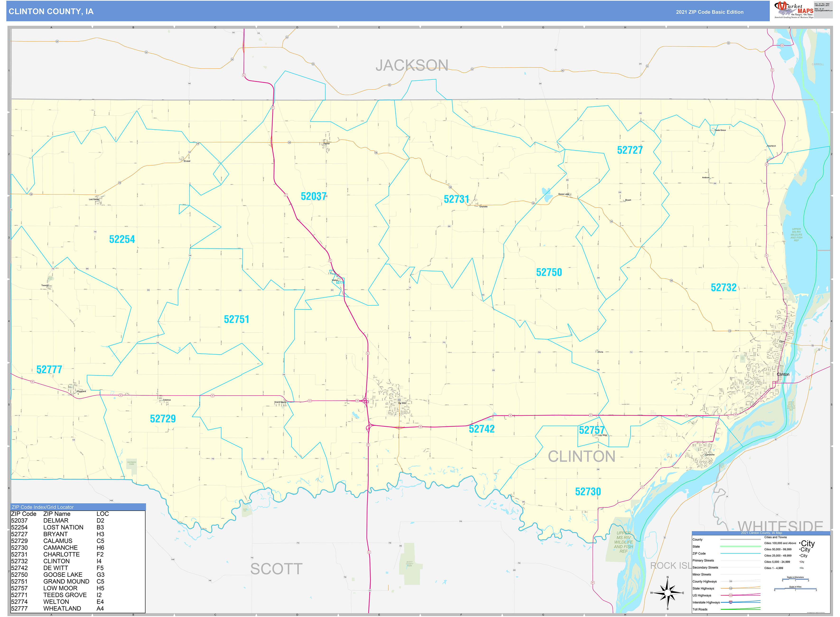Click the red city dot for Cities 5,000 - 24,999
Image resolution: width=840 pixels, height=617 pixels.
800,562
